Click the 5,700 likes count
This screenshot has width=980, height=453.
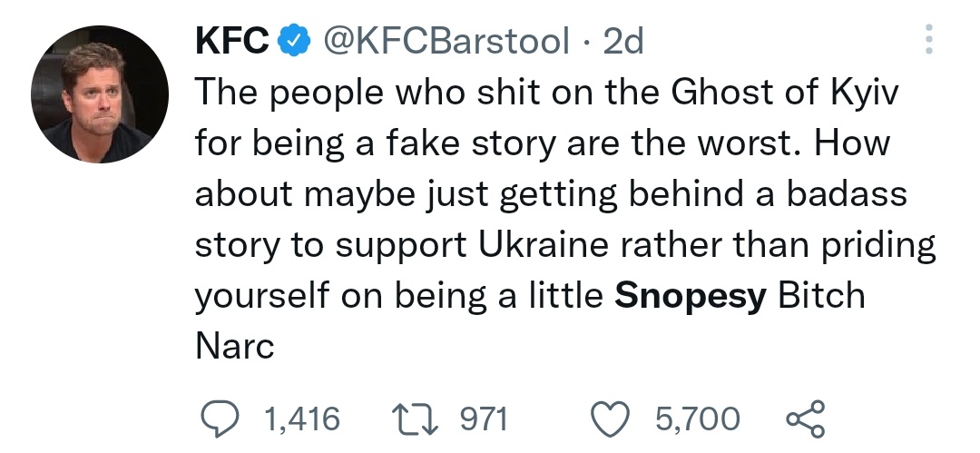(698, 419)
